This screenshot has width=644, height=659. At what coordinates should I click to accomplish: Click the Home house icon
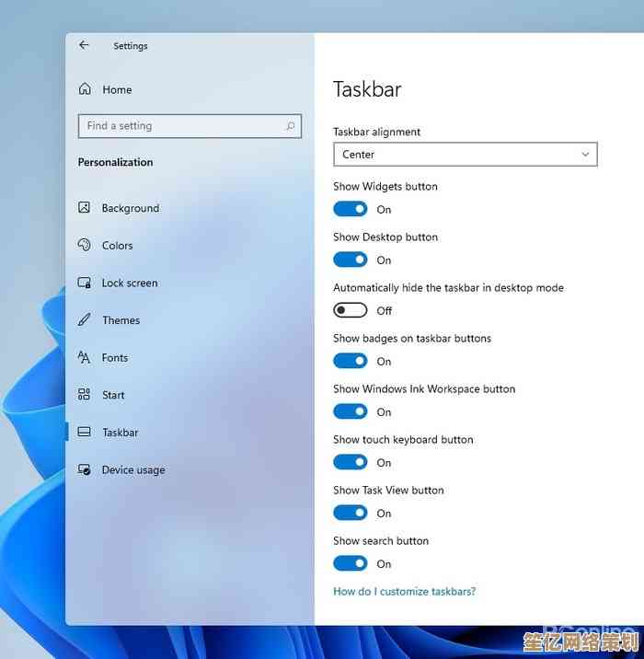click(x=85, y=89)
